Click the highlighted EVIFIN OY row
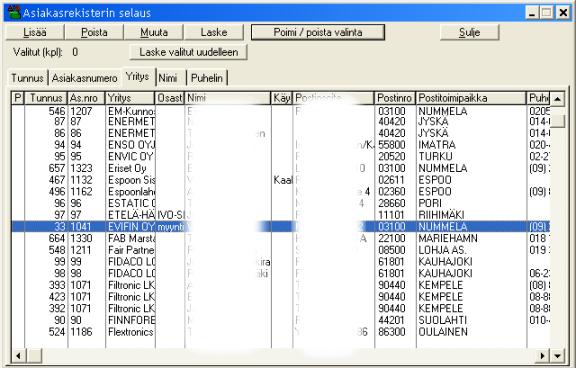576x368 pixels. pos(281,227)
